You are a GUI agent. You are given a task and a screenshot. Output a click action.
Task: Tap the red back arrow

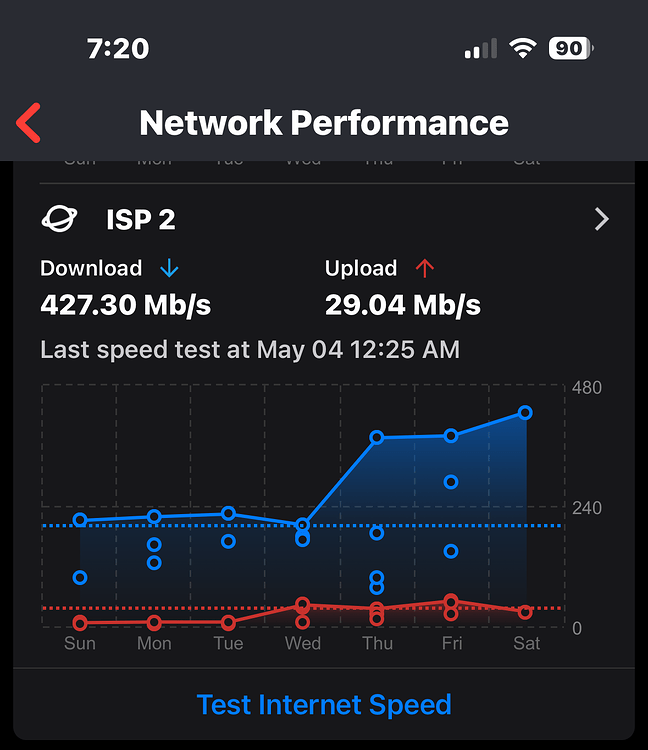[x=29, y=123]
